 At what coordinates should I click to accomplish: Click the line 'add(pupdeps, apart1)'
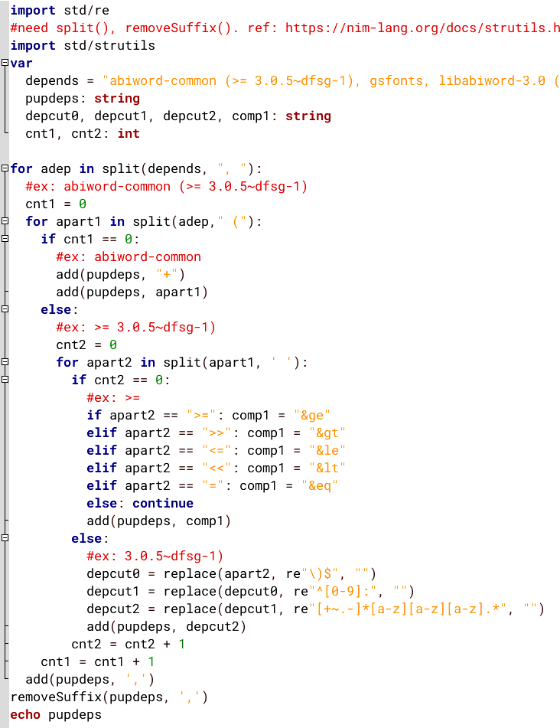(132, 292)
